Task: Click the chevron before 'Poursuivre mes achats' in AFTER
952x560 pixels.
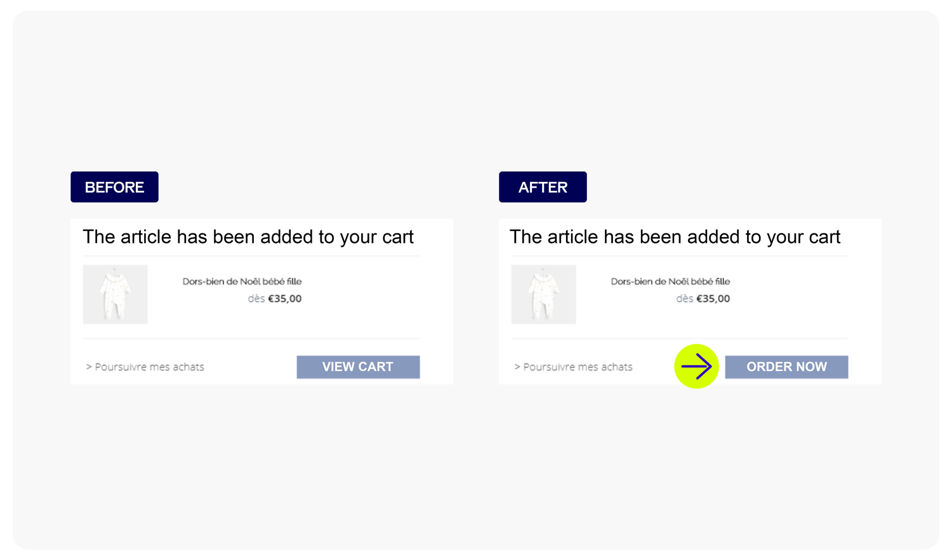Action: [517, 367]
